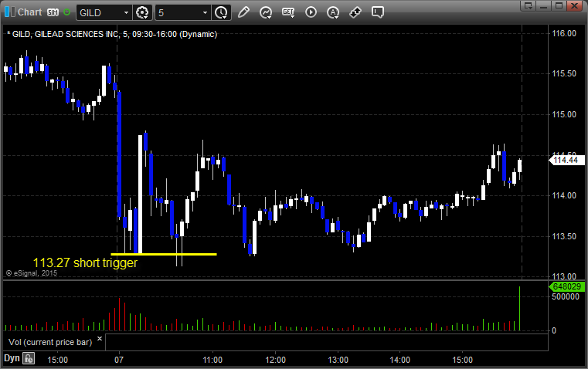The height and width of the screenshot is (369, 588).
Task: Click the 14:00 time axis label
Action: [x=399, y=360]
